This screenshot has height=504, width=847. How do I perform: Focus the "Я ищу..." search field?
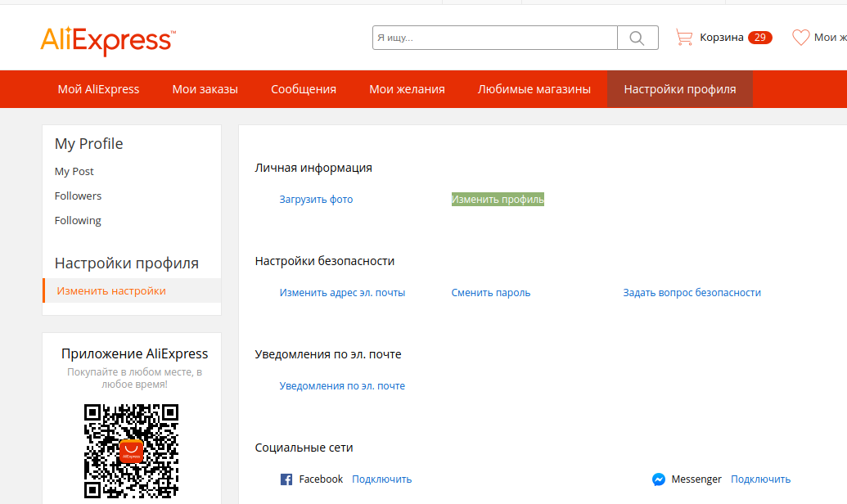click(495, 38)
